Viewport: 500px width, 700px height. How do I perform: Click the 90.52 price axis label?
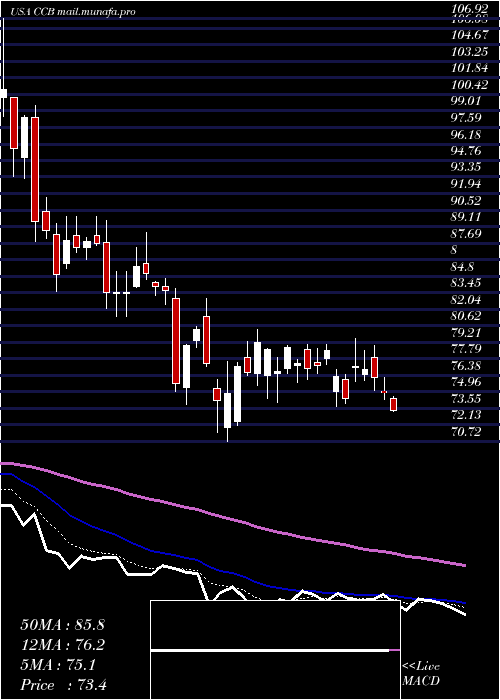(x=467, y=200)
